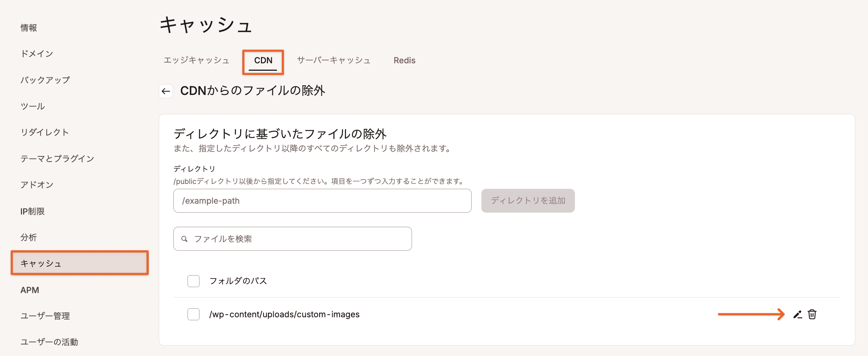The image size is (868, 356).
Task: Select テーマとプラグイン from the sidebar
Action: pos(57,158)
